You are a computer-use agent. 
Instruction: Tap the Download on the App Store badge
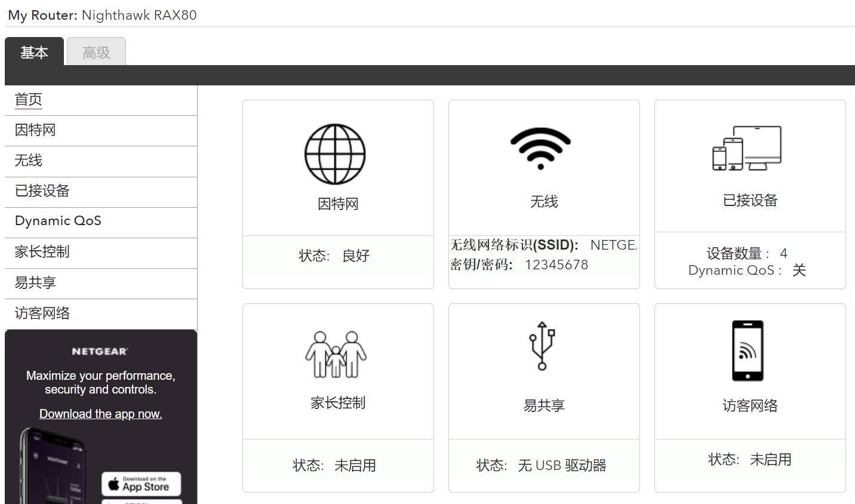pos(141,484)
